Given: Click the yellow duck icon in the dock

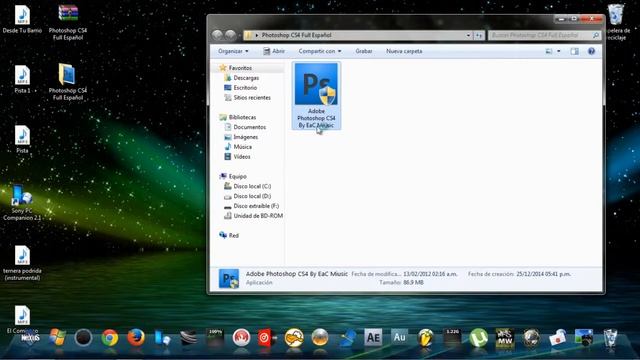Looking at the screenshot, I should [294, 338].
